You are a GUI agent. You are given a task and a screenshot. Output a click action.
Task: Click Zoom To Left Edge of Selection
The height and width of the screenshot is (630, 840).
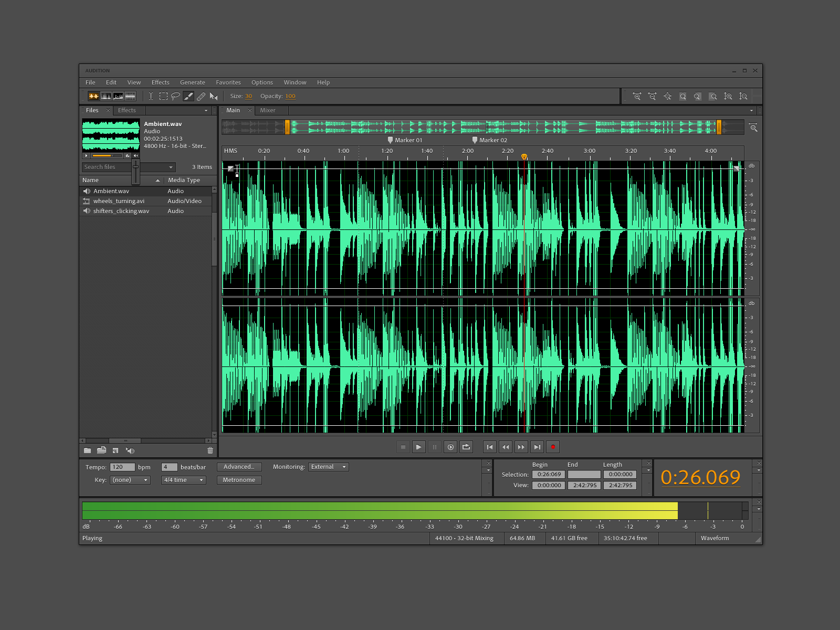[x=698, y=96]
